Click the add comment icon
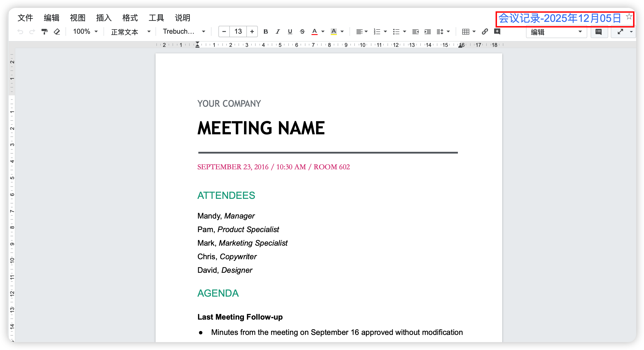 coord(497,31)
